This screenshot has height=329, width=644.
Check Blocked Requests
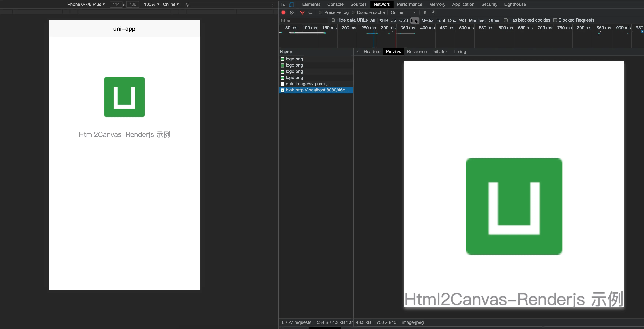[x=555, y=20]
